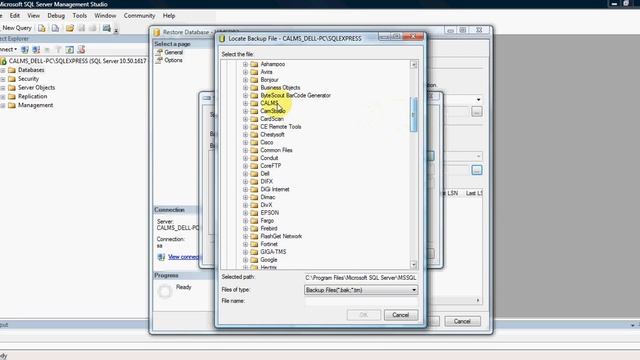The height and width of the screenshot is (360, 640).
Task: Select the Security node in Object Explorer
Action: point(28,79)
